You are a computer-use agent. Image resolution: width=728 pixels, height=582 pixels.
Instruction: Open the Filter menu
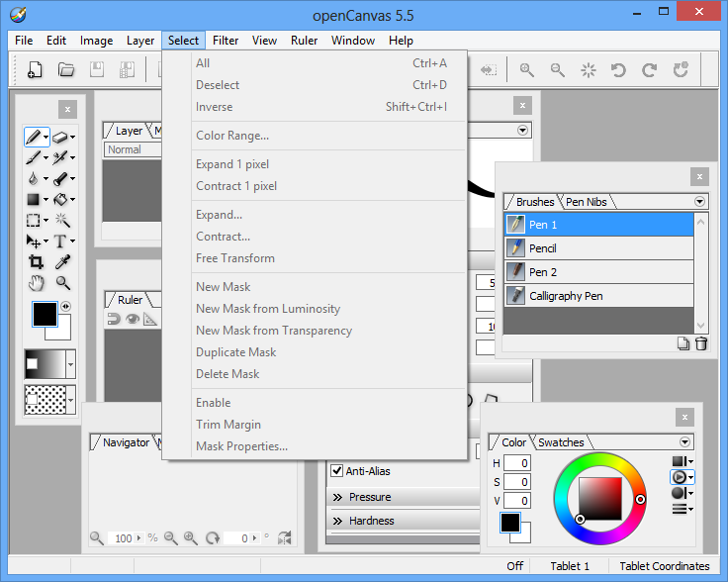click(226, 41)
